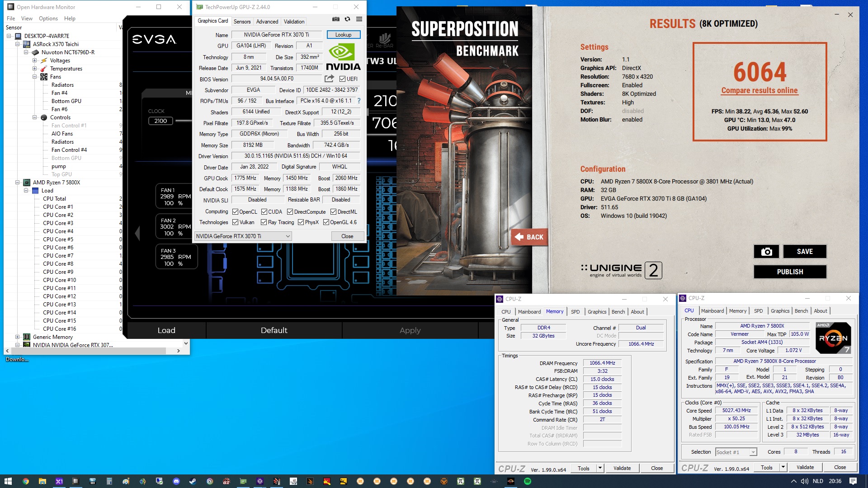Open Calculator from the taskbar
The height and width of the screenshot is (488, 868).
point(109,481)
